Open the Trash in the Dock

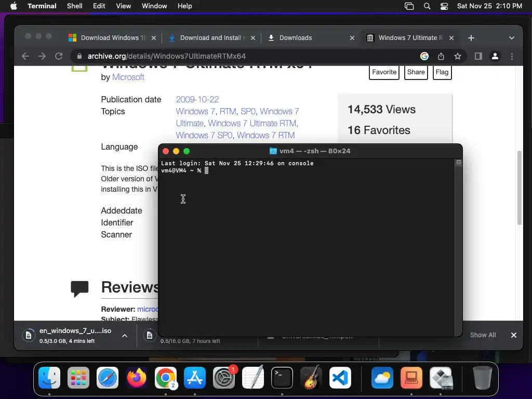pyautogui.click(x=483, y=378)
